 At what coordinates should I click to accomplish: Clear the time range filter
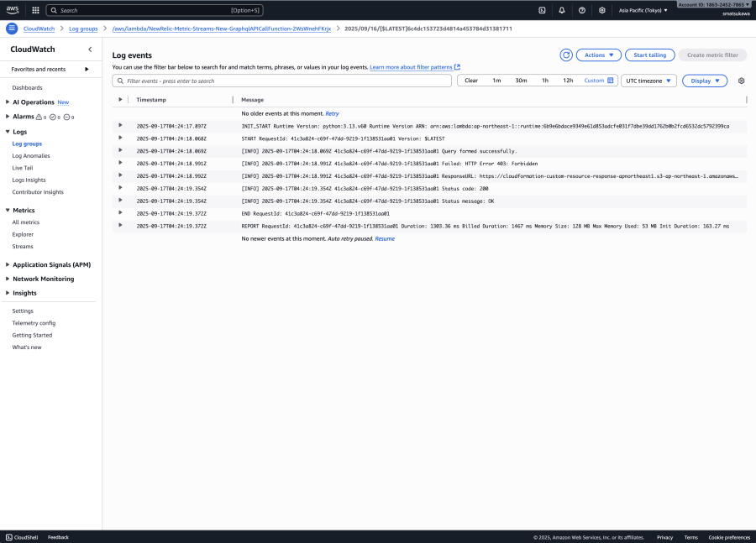click(x=471, y=81)
